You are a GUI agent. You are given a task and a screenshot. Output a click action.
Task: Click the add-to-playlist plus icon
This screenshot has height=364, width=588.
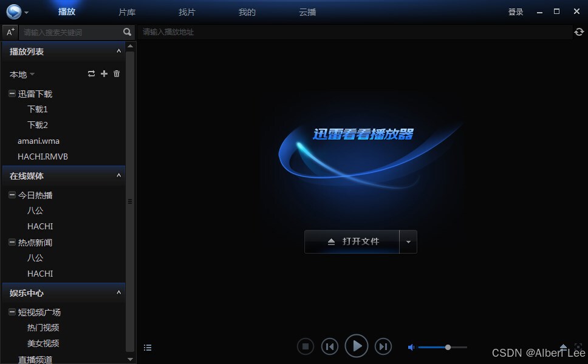point(104,74)
